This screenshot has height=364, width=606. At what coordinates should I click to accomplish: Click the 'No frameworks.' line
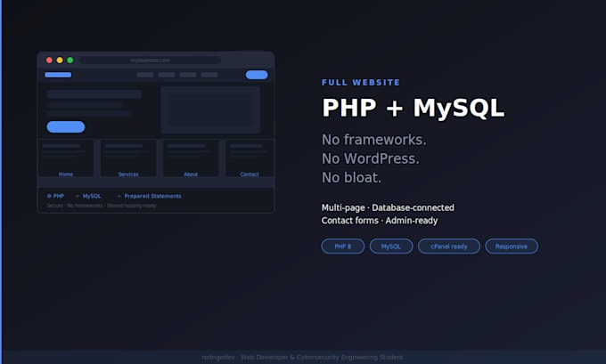(374, 140)
